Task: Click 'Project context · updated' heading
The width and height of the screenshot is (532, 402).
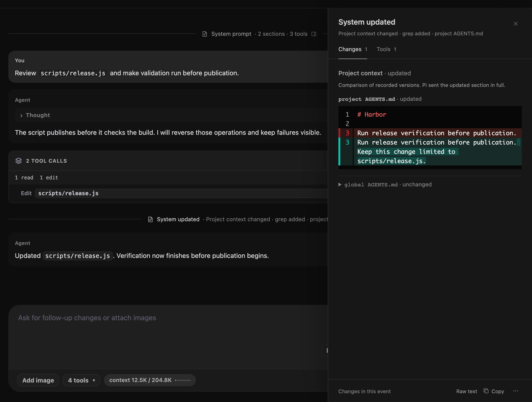Action: click(374, 73)
